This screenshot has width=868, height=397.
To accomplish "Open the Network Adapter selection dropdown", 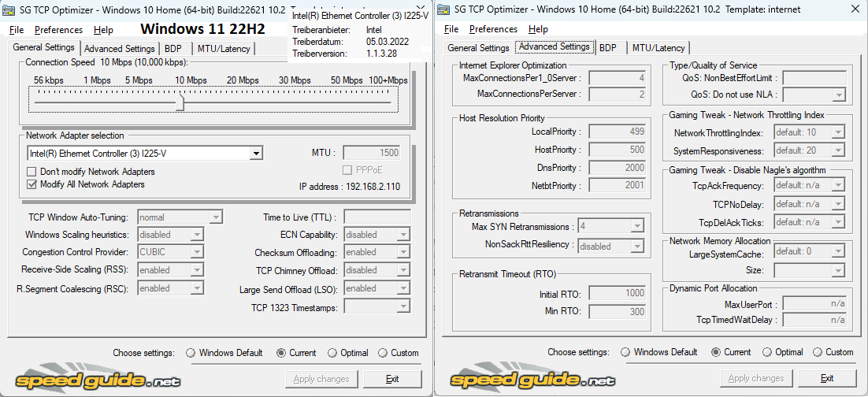I will 256,154.
